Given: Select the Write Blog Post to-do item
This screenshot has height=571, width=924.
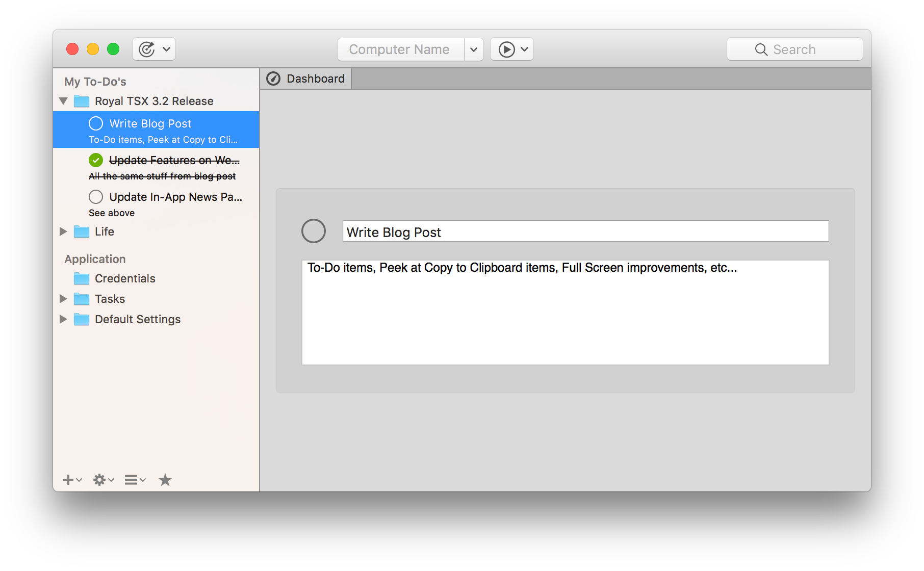Looking at the screenshot, I should [x=156, y=129].
